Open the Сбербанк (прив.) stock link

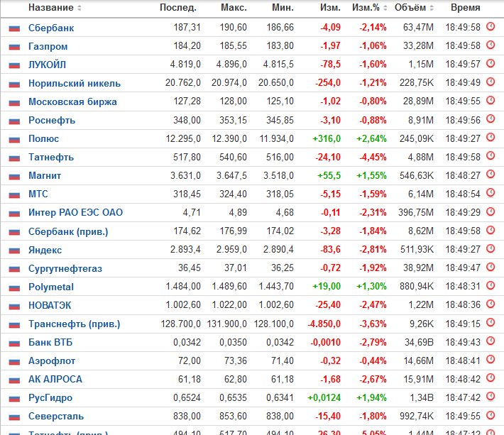[68, 231]
